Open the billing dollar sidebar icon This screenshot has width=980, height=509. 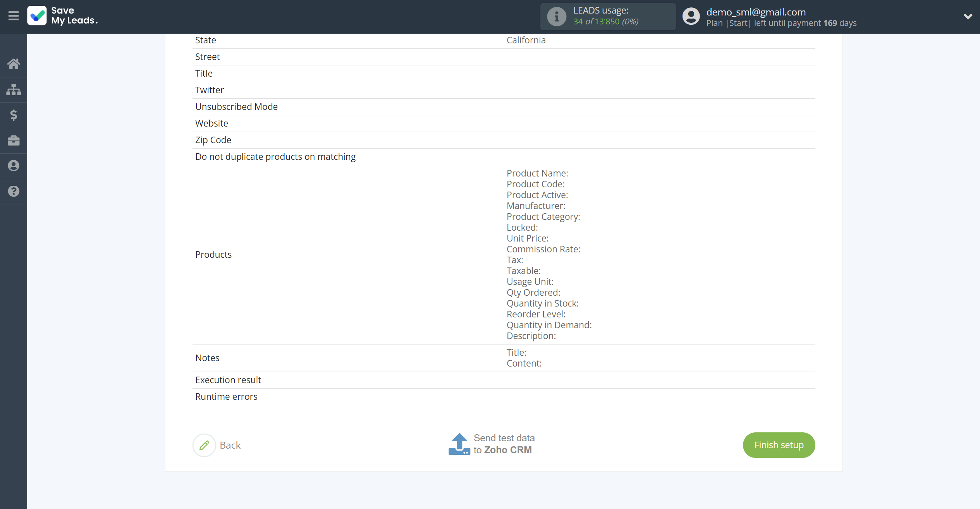point(14,115)
